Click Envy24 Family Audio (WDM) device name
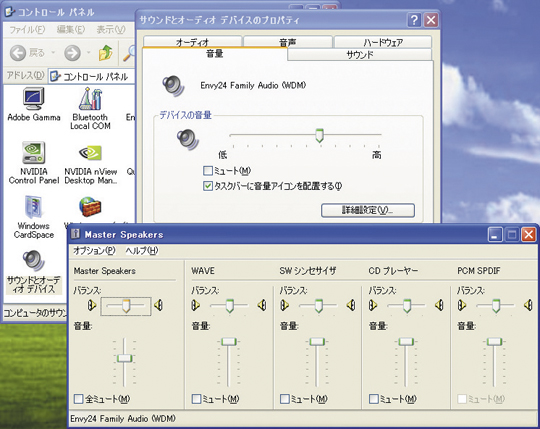The width and height of the screenshot is (540, 429). tap(253, 85)
